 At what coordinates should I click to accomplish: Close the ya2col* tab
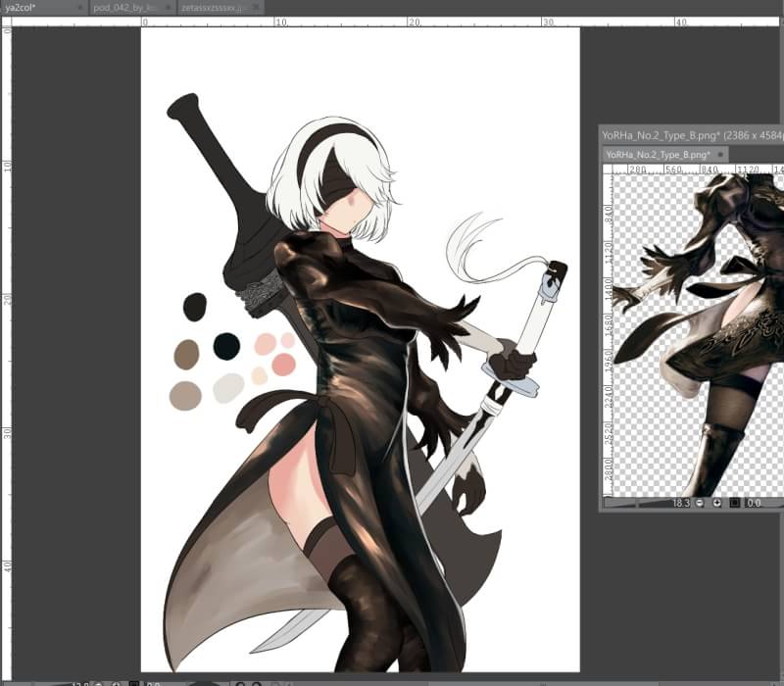80,8
